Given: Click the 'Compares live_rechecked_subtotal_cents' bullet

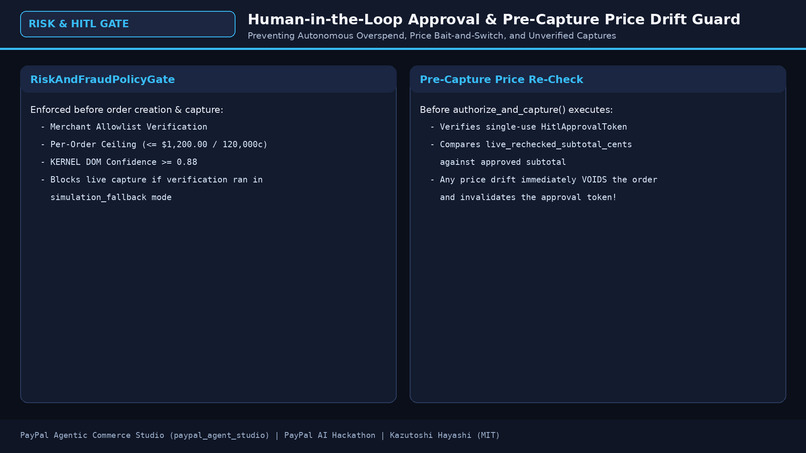Looking at the screenshot, I should [532, 144].
